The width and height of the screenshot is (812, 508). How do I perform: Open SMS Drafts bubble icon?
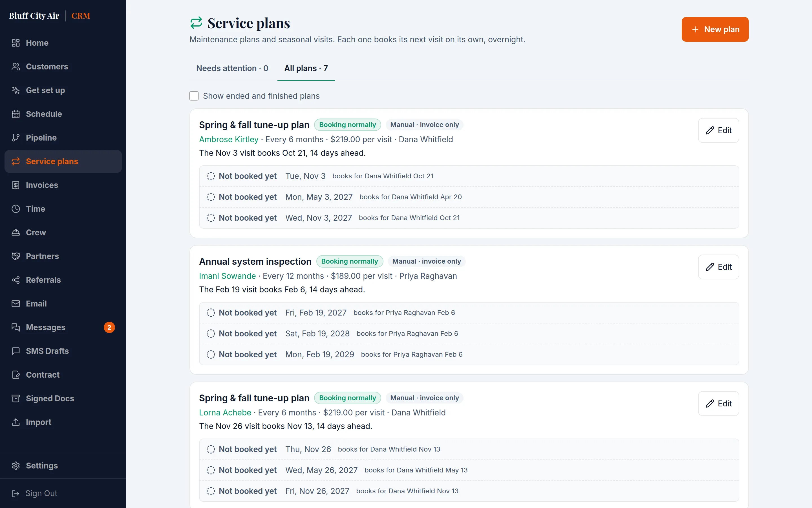(x=16, y=351)
